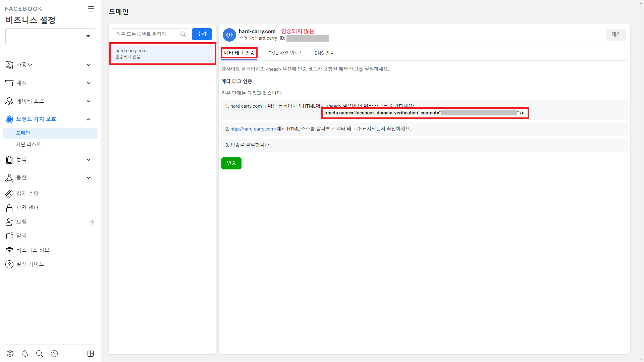644x362 pixels.
Task: Open the hamburger menu icon
Action: [x=91, y=9]
